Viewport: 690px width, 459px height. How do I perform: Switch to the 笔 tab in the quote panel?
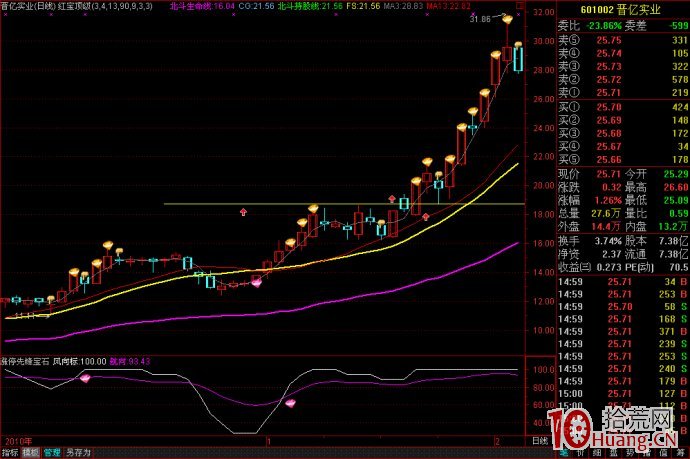pos(564,453)
